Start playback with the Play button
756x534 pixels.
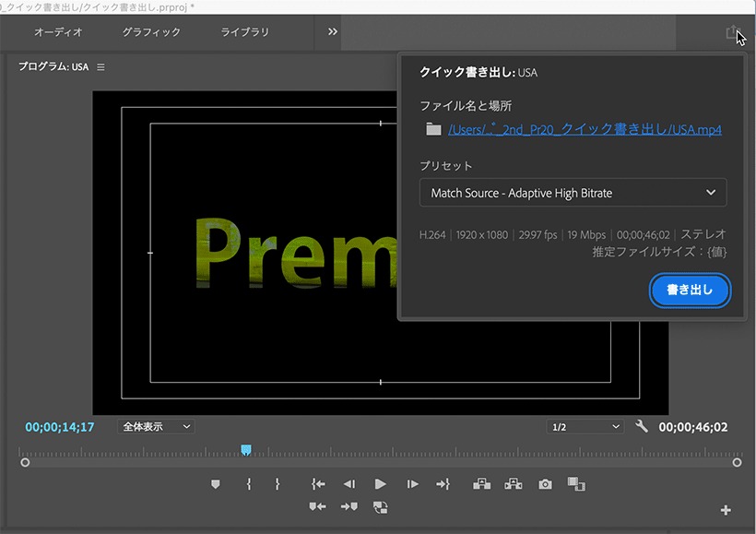point(381,484)
